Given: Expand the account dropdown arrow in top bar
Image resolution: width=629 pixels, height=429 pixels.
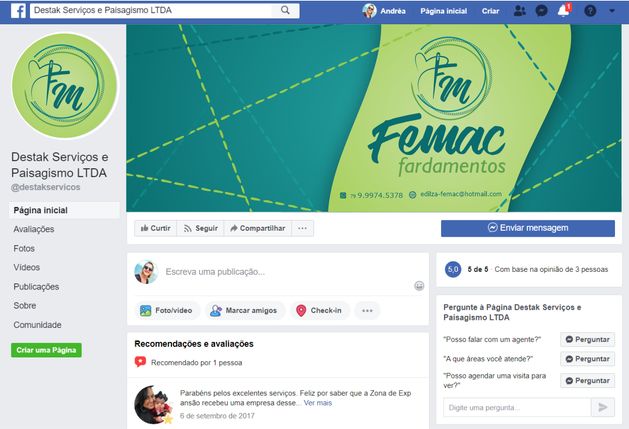Looking at the screenshot, I should click(x=612, y=11).
